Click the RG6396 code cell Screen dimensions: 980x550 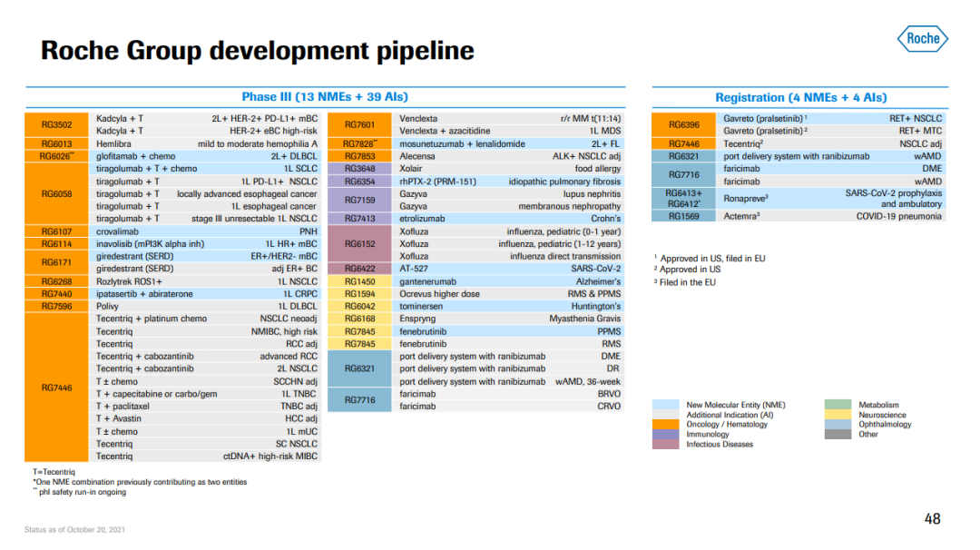tap(684, 125)
